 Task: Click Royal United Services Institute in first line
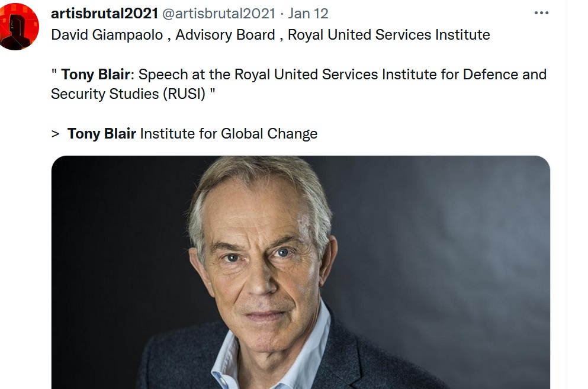pos(388,35)
